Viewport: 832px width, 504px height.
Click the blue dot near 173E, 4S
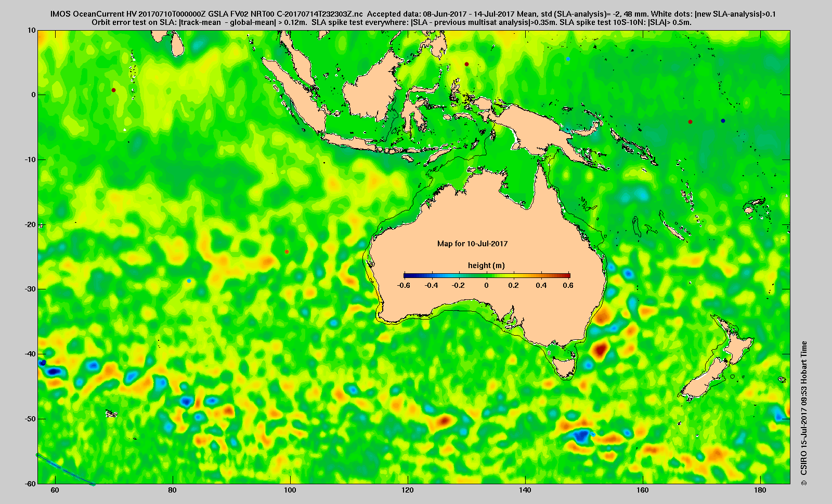[723, 121]
